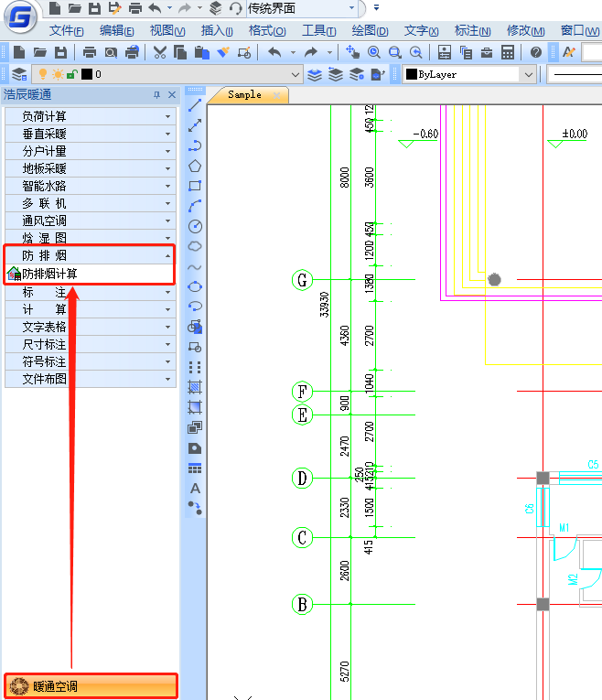Viewport: 602px width, 700px height.
Task: Click the 尺寸标注 section header
Action: (x=91, y=345)
